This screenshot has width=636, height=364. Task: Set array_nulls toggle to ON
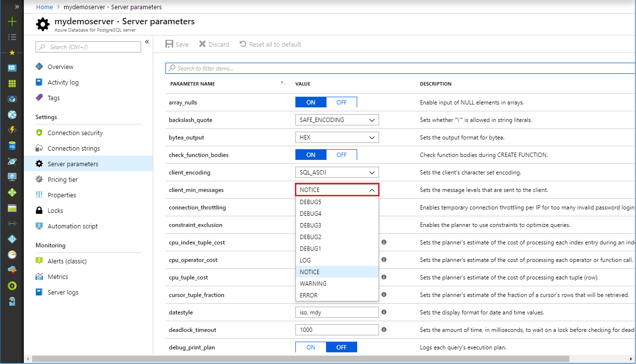coord(311,102)
